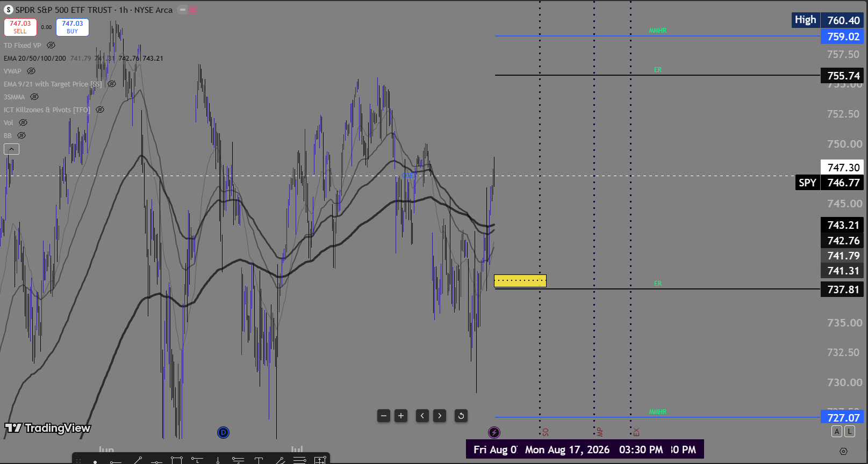Click the 741.79 EMA price label
Screen dimensions: 868x464
843,256
